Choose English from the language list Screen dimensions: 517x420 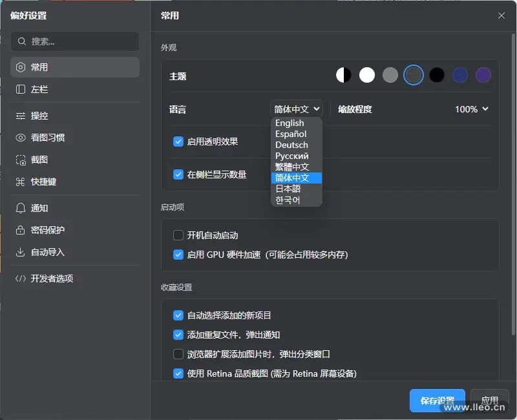290,123
